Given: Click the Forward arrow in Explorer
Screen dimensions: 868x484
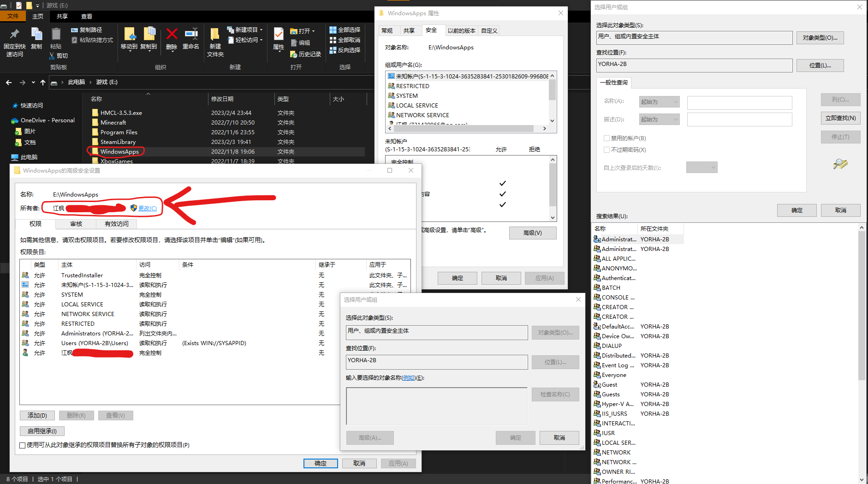Looking at the screenshot, I should (23, 82).
